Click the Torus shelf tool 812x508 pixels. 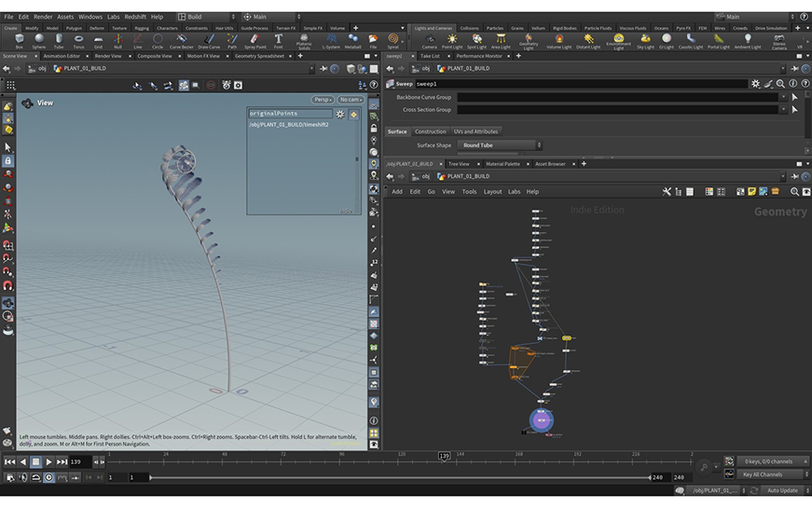coord(78,40)
